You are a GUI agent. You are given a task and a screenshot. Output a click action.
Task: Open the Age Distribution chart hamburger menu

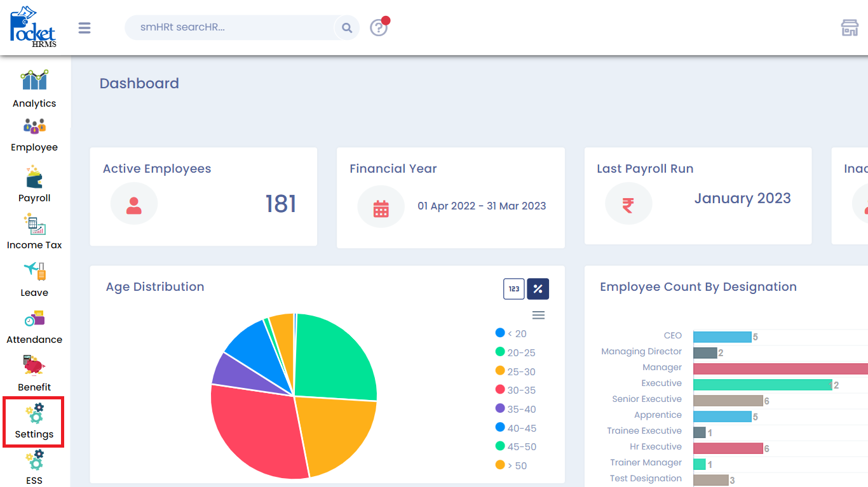point(538,316)
